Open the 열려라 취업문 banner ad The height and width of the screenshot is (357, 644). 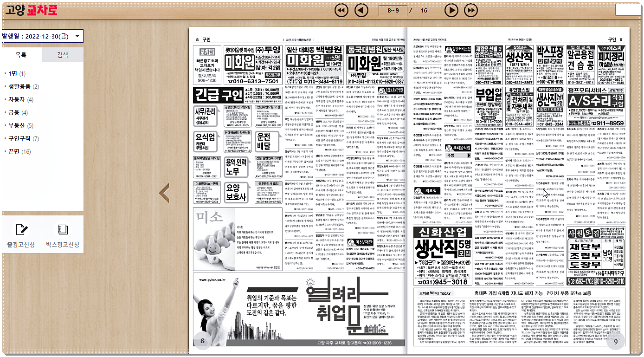click(298, 309)
